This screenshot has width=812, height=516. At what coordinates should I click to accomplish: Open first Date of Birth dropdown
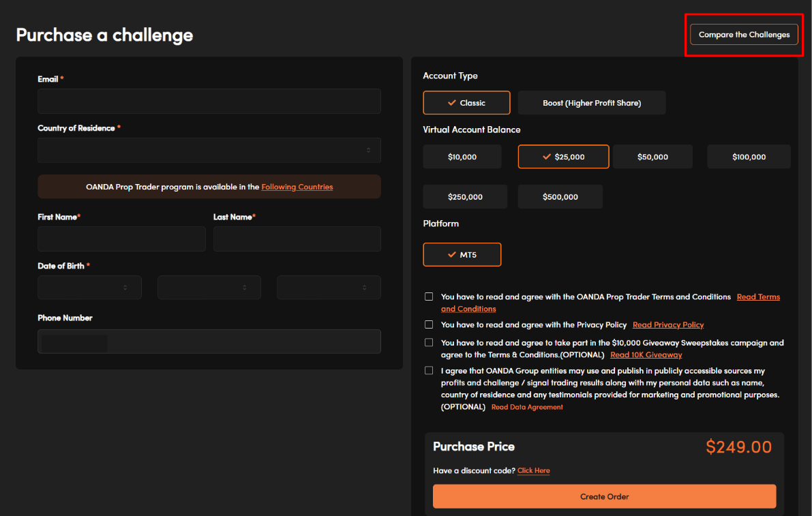pos(89,287)
